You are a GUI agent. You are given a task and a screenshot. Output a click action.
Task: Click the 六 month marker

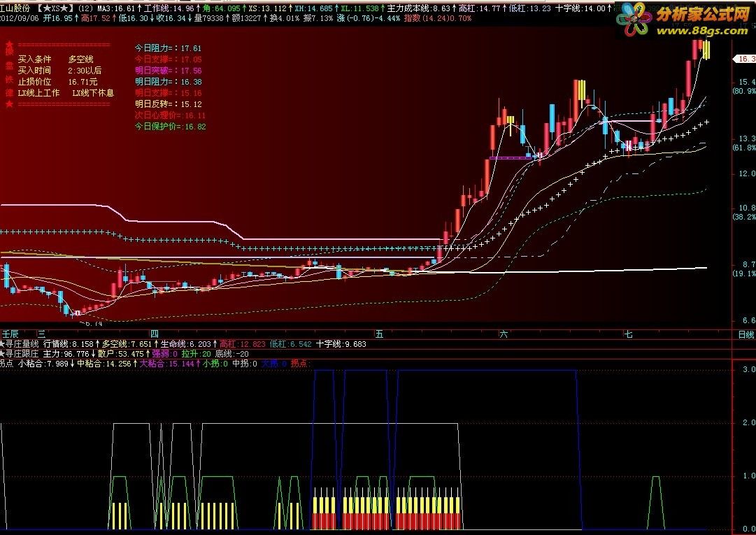pos(504,334)
